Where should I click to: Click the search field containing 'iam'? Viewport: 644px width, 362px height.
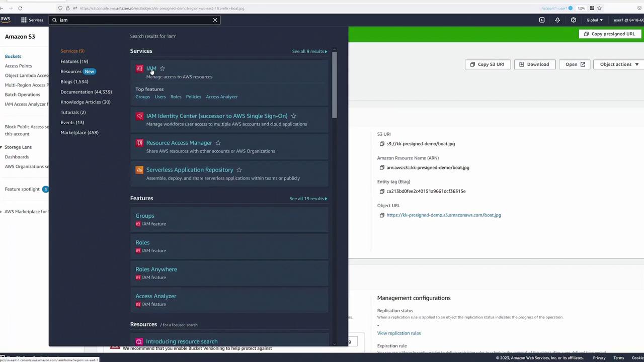134,20
